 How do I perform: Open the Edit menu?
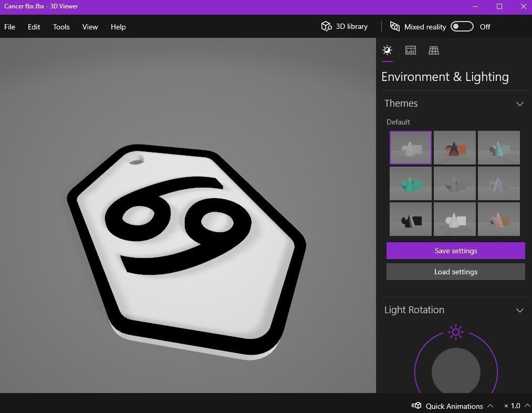point(34,27)
